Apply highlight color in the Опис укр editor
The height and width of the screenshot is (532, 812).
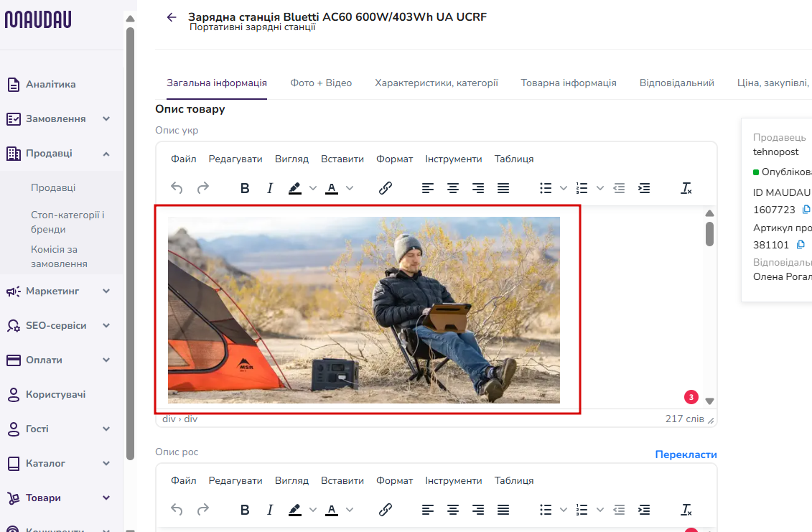coord(294,188)
